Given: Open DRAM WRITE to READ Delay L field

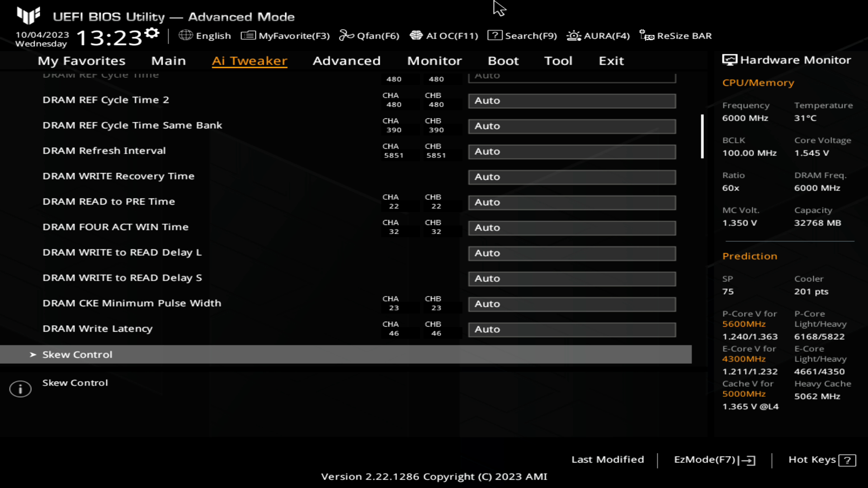Looking at the screenshot, I should pos(572,253).
